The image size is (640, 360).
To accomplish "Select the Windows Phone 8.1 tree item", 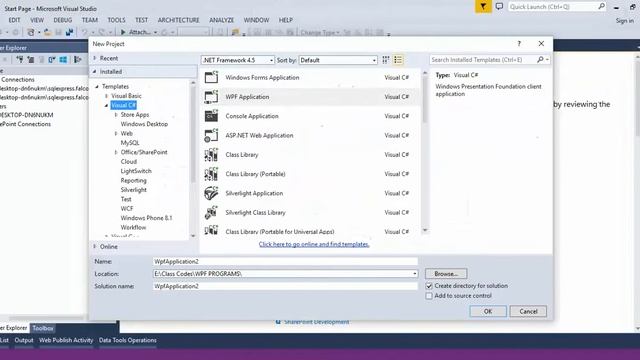I will [146, 218].
